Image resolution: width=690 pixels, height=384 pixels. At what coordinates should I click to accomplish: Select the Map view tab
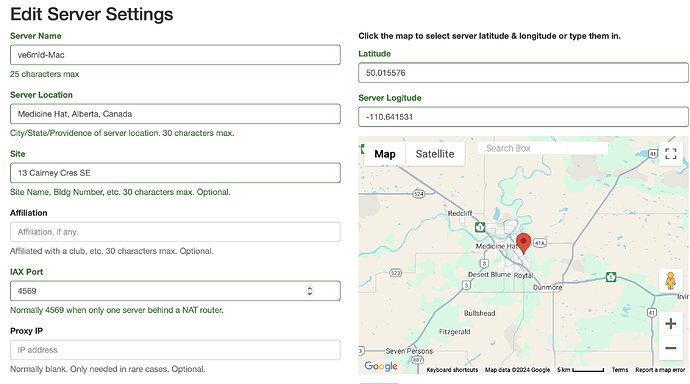pos(385,154)
